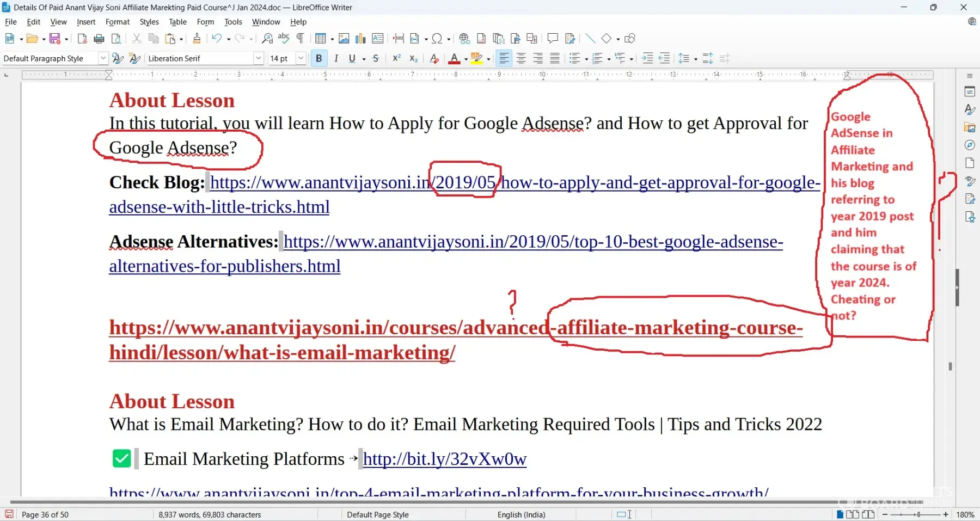This screenshot has height=521, width=980.
Task: Insert a comment from the toolbar
Action: 553,39
